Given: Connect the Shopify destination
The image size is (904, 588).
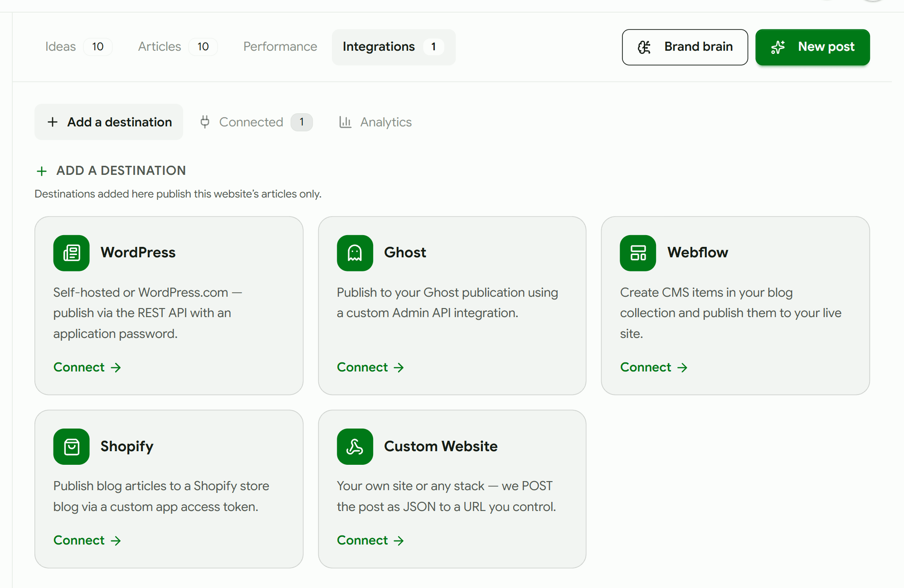Looking at the screenshot, I should 87,540.
